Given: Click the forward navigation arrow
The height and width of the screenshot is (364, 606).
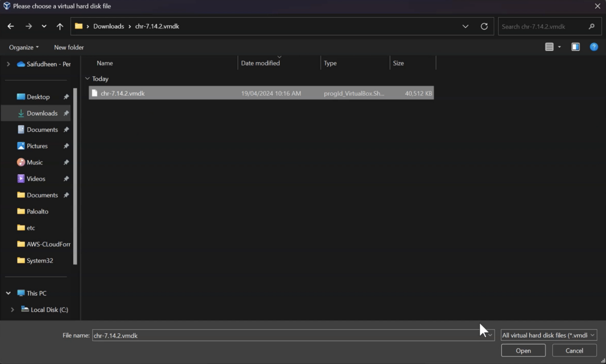Looking at the screenshot, I should pyautogui.click(x=29, y=26).
